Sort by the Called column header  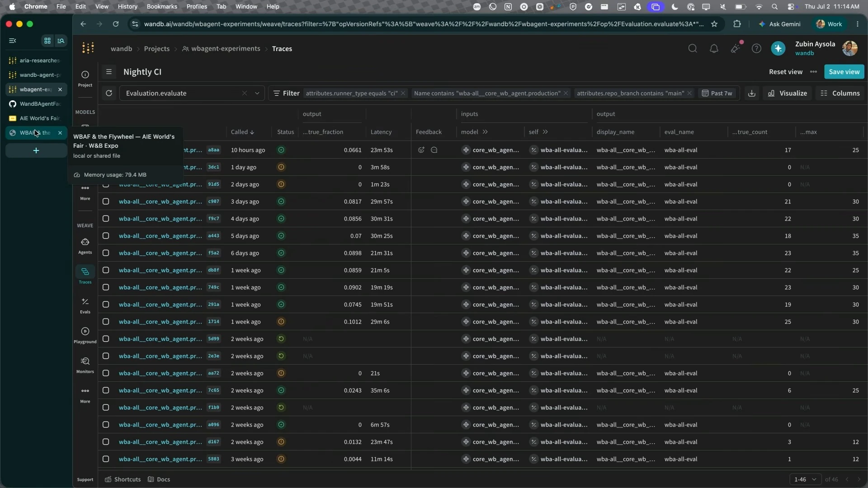(242, 132)
